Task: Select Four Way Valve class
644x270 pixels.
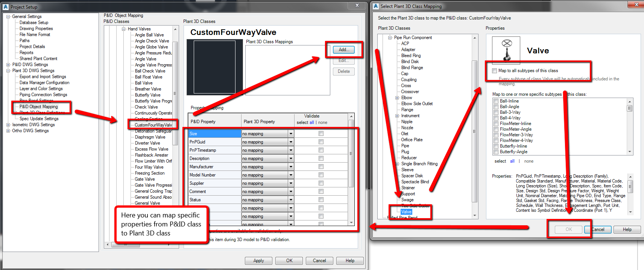Action: pyautogui.click(x=149, y=167)
